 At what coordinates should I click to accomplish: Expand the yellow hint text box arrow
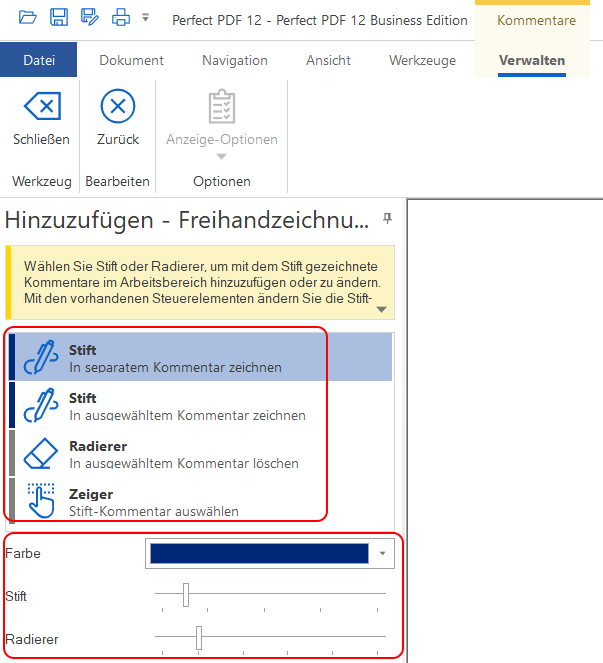click(381, 310)
